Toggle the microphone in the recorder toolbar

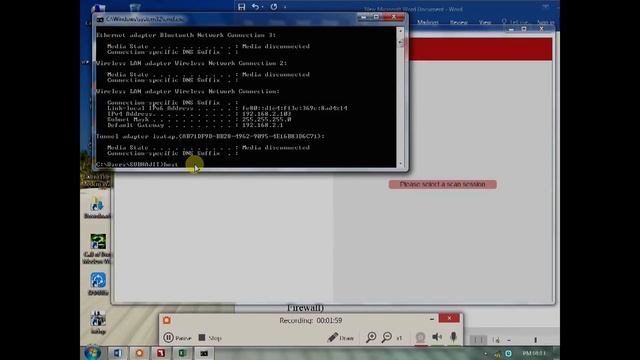pyautogui.click(x=453, y=337)
